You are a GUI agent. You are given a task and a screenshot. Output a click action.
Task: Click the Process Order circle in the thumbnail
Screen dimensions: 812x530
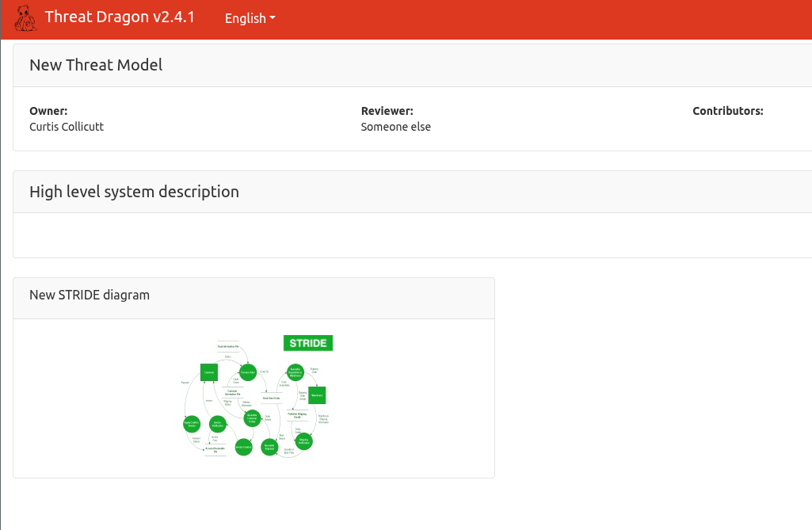(x=247, y=372)
